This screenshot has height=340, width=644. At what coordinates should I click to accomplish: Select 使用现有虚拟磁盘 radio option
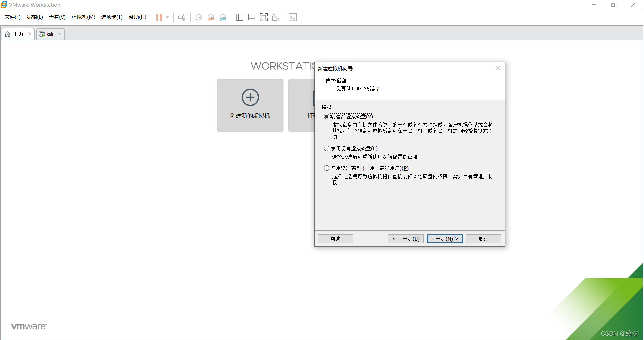click(x=327, y=148)
